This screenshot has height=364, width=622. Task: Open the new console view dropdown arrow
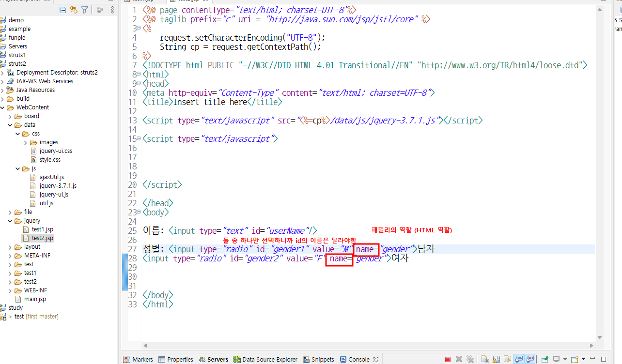[584, 359]
